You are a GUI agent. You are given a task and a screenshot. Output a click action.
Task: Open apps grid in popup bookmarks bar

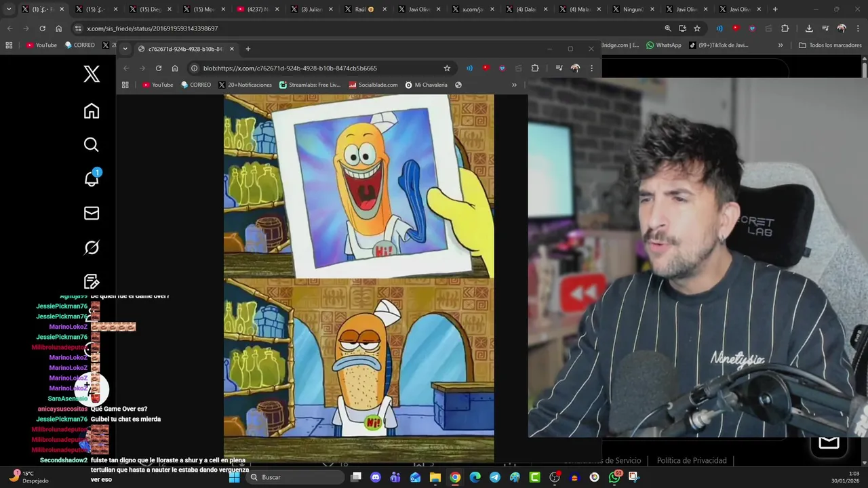coord(125,85)
